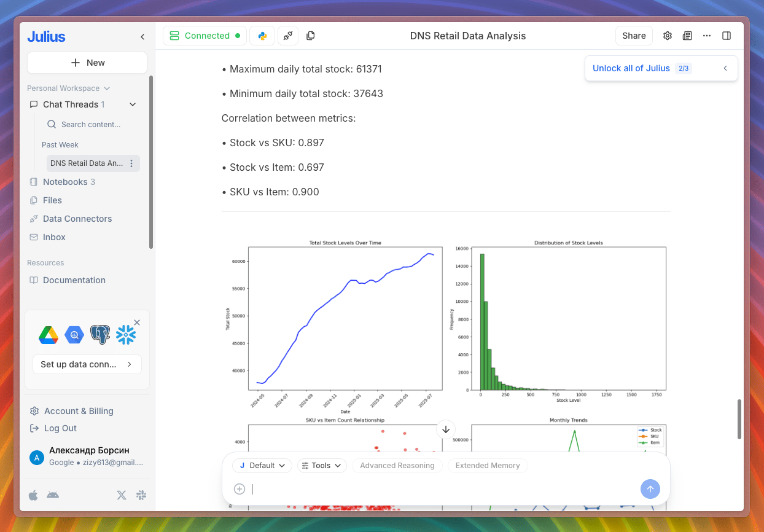This screenshot has width=764, height=532.
Task: Open the Default model dropdown
Action: [262, 466]
